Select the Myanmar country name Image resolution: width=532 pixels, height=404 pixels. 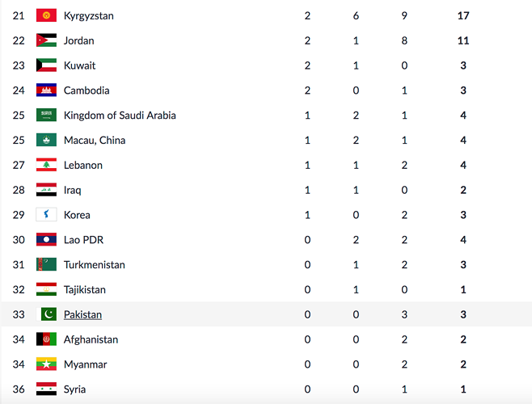(85, 364)
